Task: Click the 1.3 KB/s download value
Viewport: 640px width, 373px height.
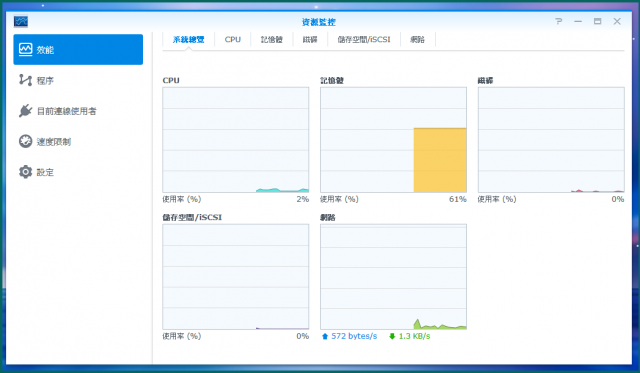Action: [414, 336]
